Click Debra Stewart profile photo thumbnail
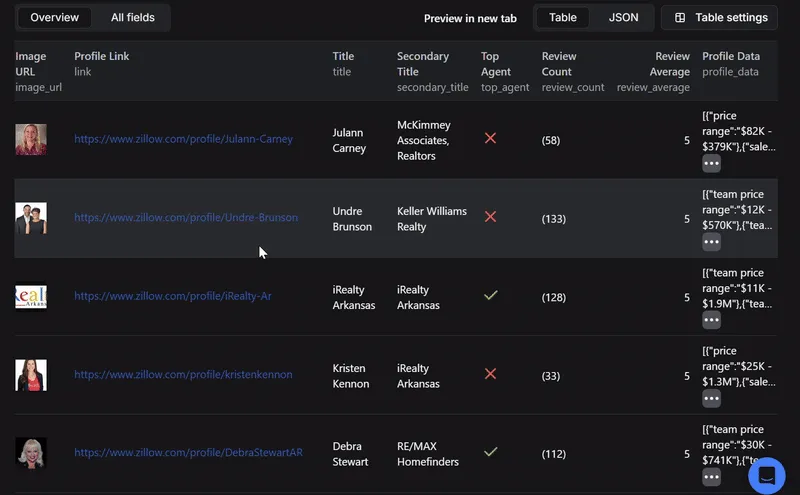 [31, 453]
